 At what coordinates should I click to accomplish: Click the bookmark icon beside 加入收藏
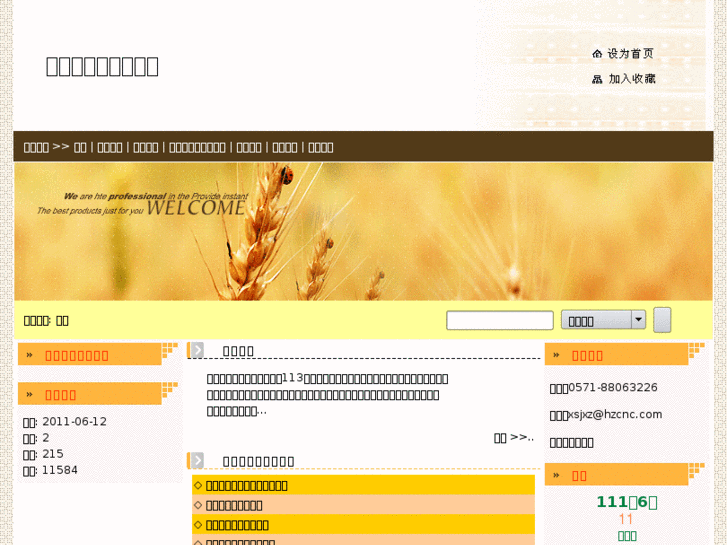pos(597,79)
